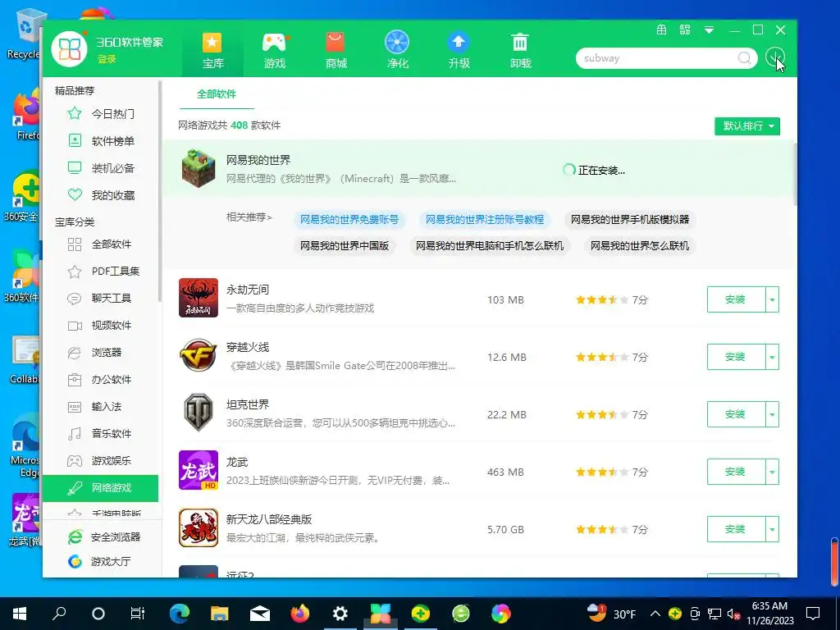Open the 卸载 trash can tab
Viewport: 840px width, 630px height.
coord(520,50)
